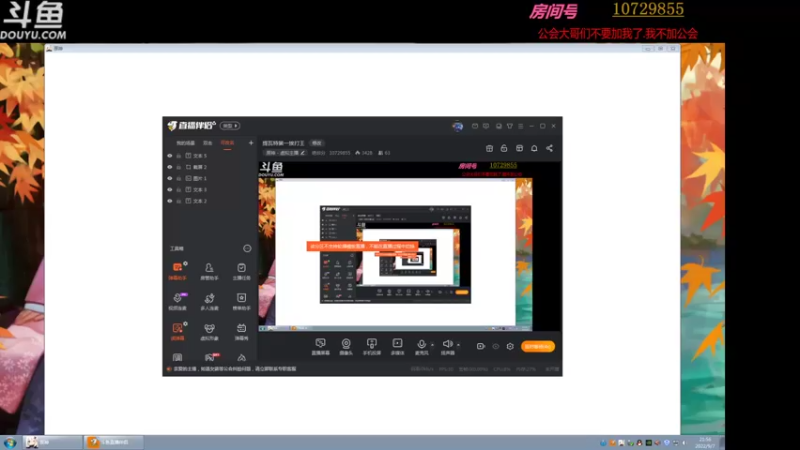Open settings gear beside the orange button

(x=510, y=346)
